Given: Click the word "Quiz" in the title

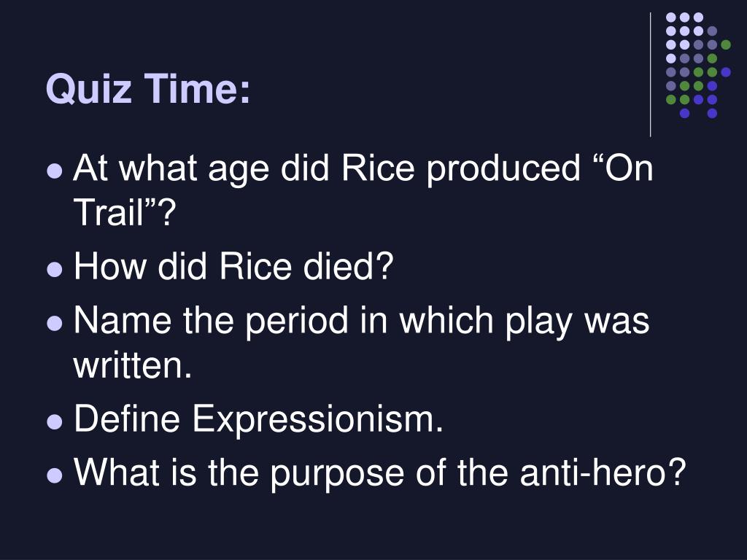Looking at the screenshot, I should pos(88,89).
